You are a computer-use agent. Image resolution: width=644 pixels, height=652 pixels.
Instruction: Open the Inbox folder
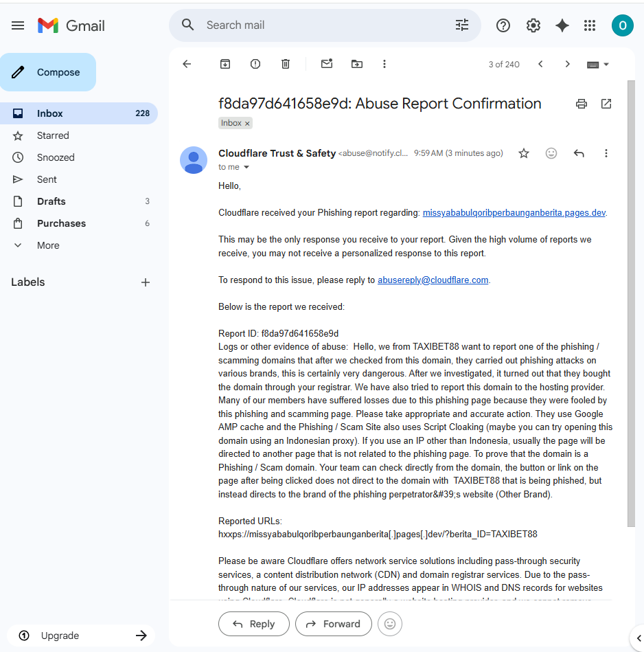79,113
